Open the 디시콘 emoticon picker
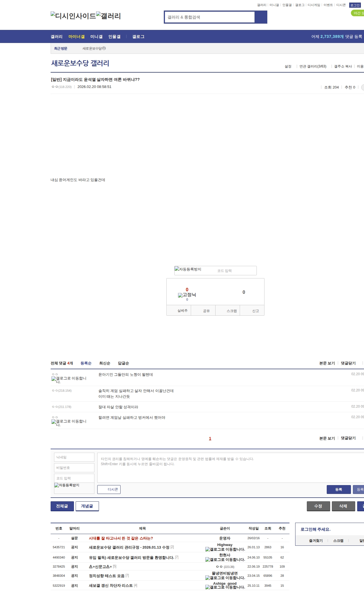 click(x=109, y=489)
